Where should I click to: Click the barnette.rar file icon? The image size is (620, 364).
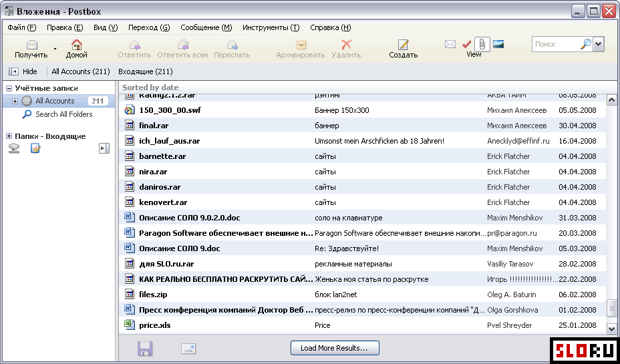coord(130,156)
